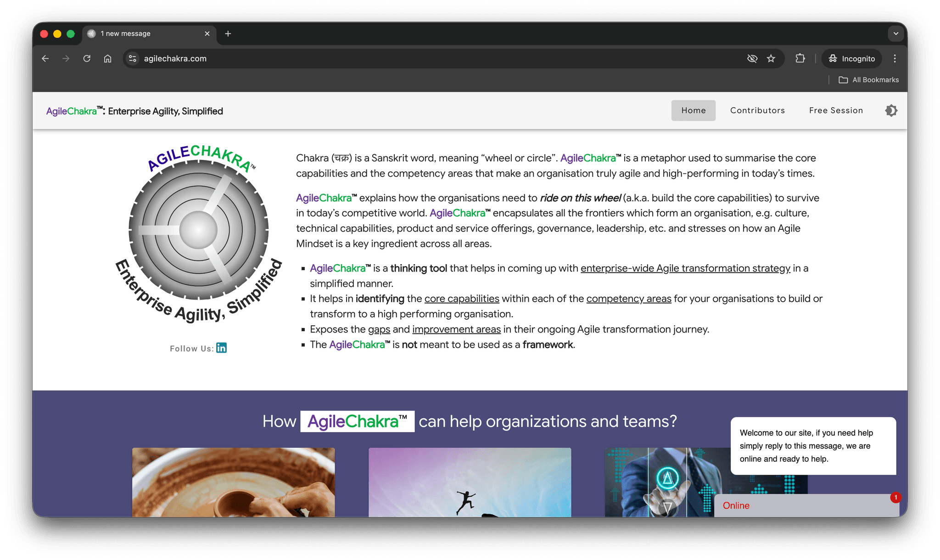Click the Free Session link
940x560 pixels.
836,110
